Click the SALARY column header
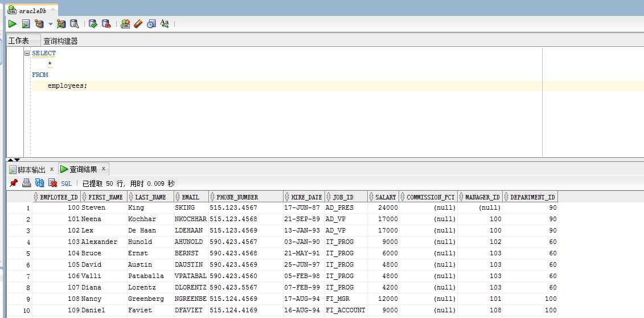This screenshot has height=318, width=644. (383, 197)
